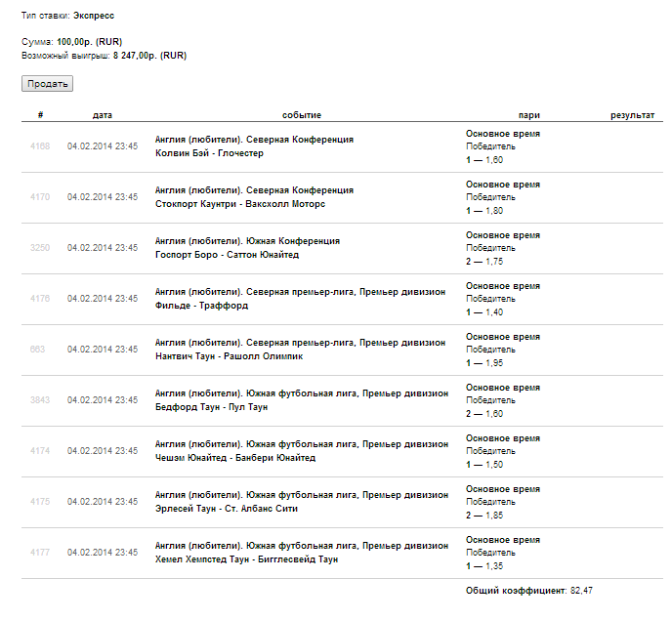The image size is (672, 620).
Task: Click event number 4177
Action: tap(40, 553)
